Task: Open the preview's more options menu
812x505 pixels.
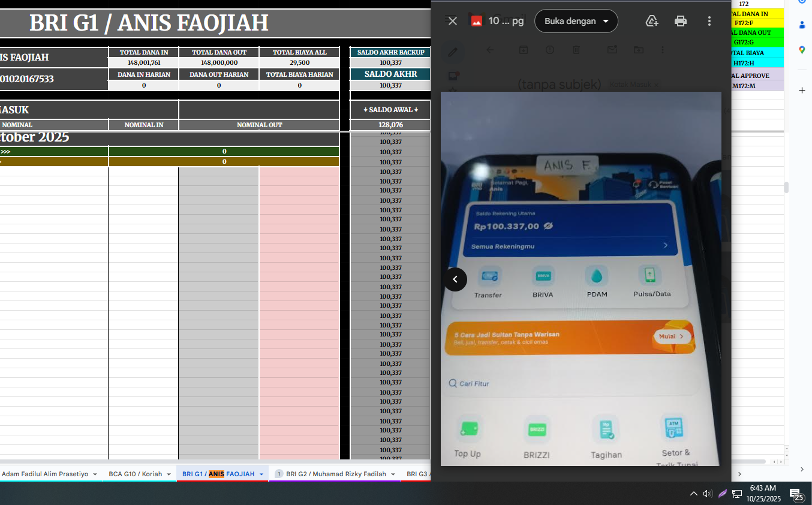Action: click(709, 21)
